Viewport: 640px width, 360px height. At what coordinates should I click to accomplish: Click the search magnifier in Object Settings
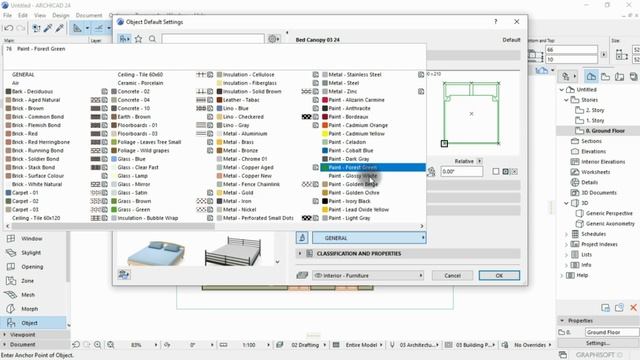[x=152, y=39]
